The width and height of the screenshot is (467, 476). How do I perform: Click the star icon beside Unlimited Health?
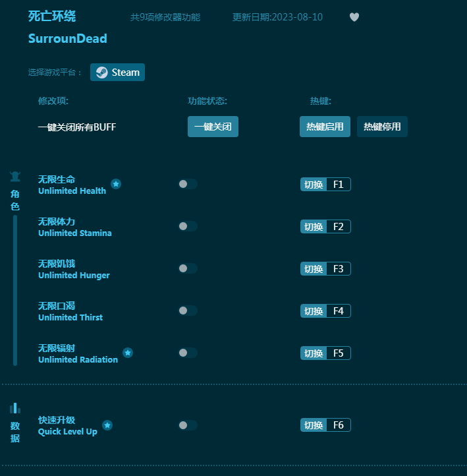pyautogui.click(x=116, y=184)
